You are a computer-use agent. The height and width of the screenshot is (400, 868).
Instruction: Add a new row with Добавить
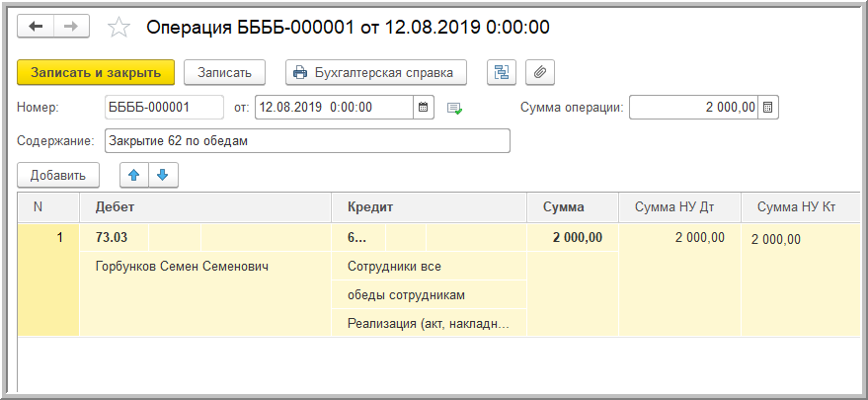(58, 175)
